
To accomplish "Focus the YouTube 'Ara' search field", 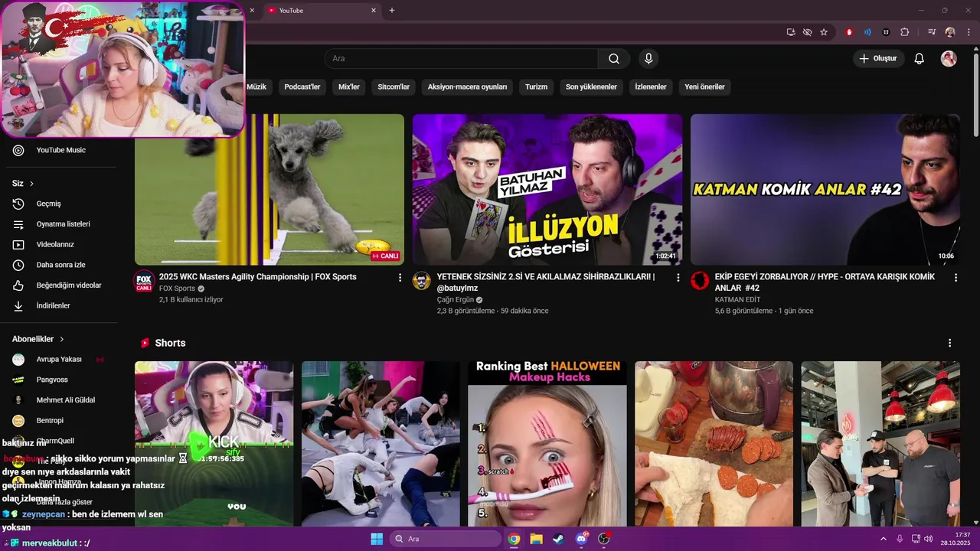I will click(461, 59).
